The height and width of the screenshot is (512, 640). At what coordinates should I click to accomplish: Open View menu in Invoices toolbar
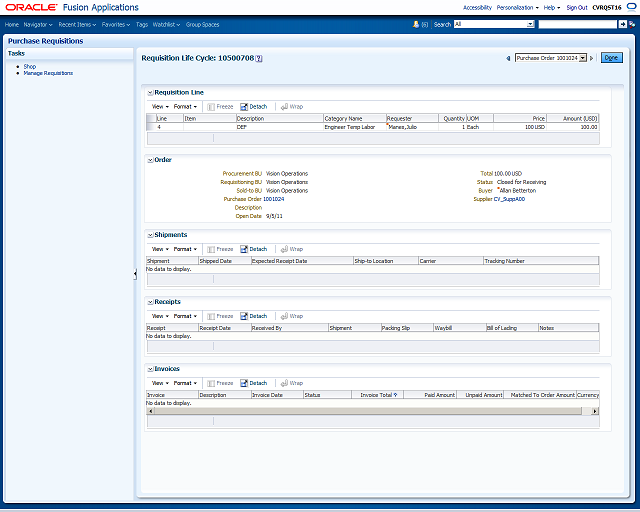coord(160,383)
